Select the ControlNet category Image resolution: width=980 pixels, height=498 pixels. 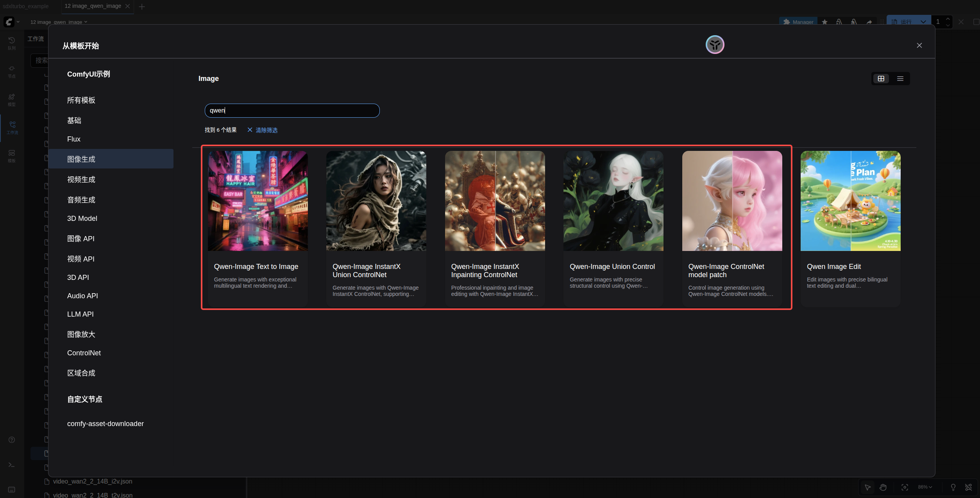pyautogui.click(x=111, y=353)
